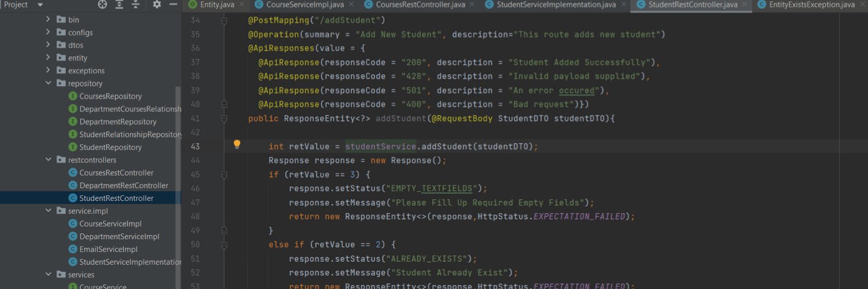This screenshot has width=868, height=289.
Task: Select DepartmentCoursesRelationship repository file in tree
Action: [124, 109]
